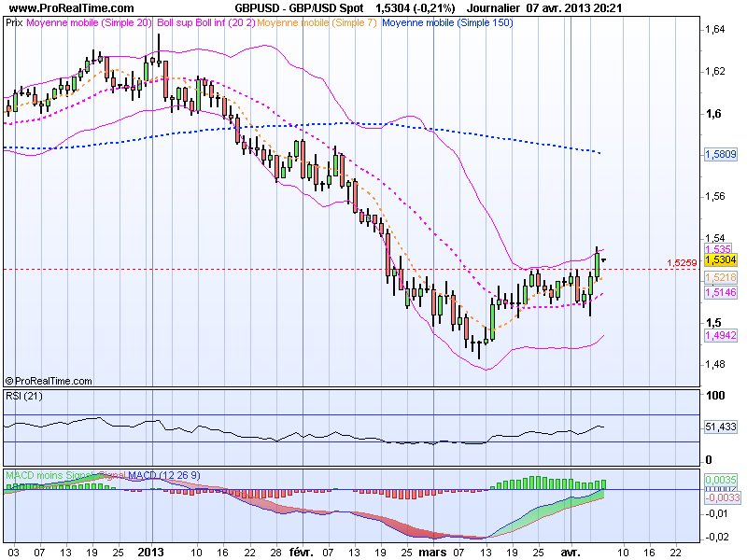Select Moyenne mobile (Simple 20) legend

[89, 22]
